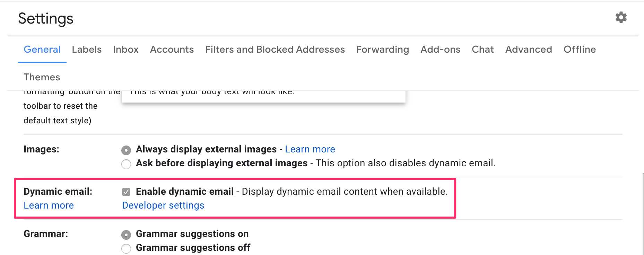Open the Developer settings link
This screenshot has height=255, width=644.
tap(163, 205)
